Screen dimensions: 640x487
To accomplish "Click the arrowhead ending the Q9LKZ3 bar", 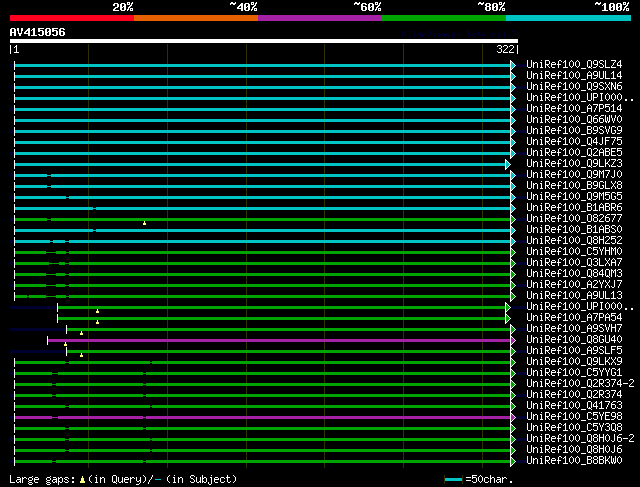I will [x=508, y=165].
